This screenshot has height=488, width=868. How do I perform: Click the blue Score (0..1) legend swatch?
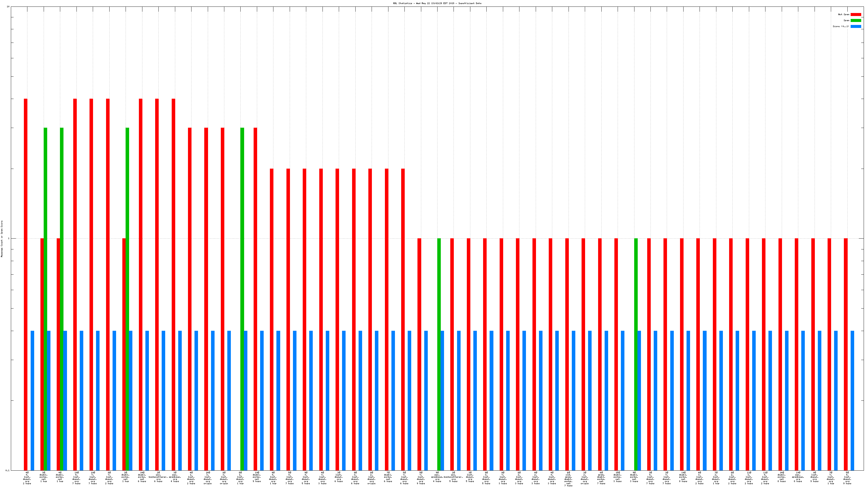[x=856, y=26]
